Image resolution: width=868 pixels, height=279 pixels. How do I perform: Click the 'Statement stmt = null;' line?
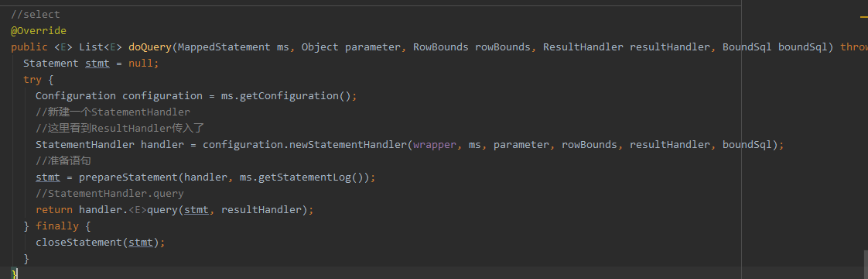pos(91,64)
